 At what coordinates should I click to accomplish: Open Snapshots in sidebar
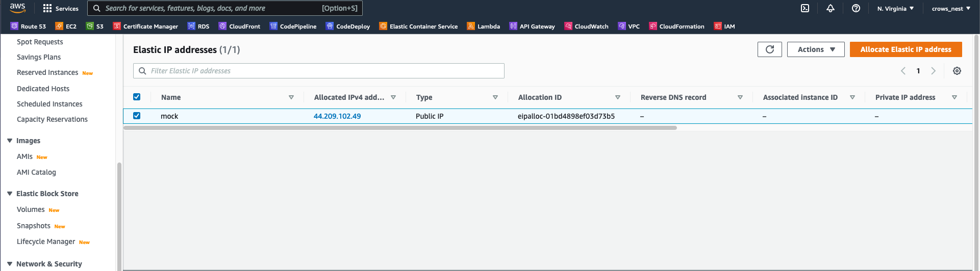coord(34,226)
